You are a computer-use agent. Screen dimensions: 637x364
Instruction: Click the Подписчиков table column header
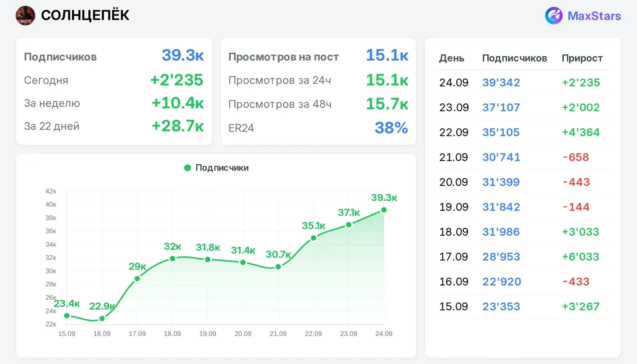514,58
